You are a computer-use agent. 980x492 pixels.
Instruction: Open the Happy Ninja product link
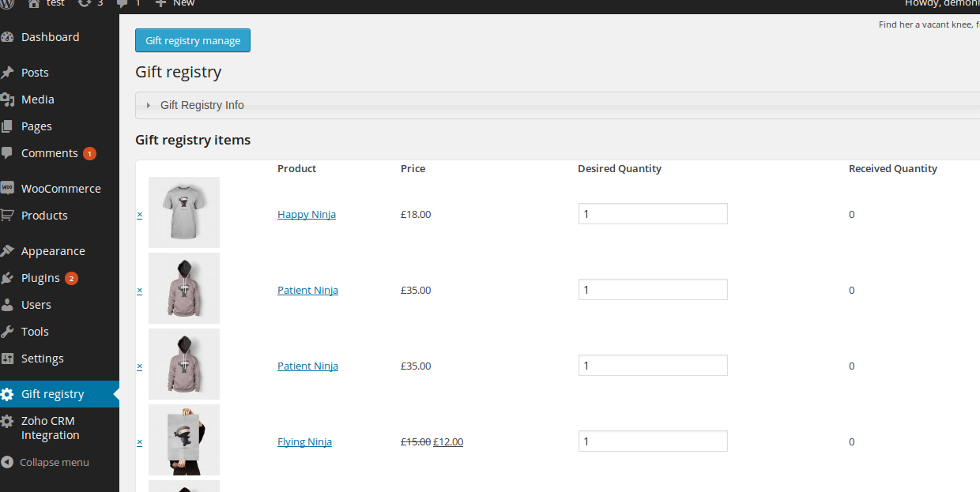[307, 215]
